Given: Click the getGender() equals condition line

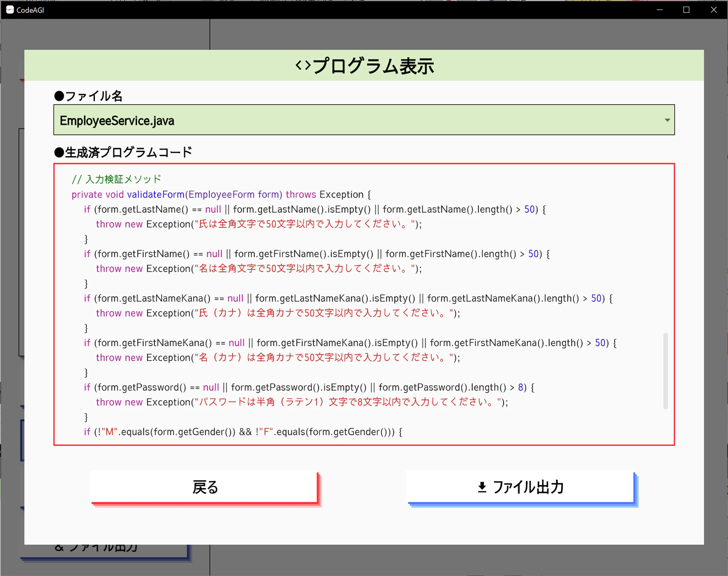Looking at the screenshot, I should tap(243, 432).
